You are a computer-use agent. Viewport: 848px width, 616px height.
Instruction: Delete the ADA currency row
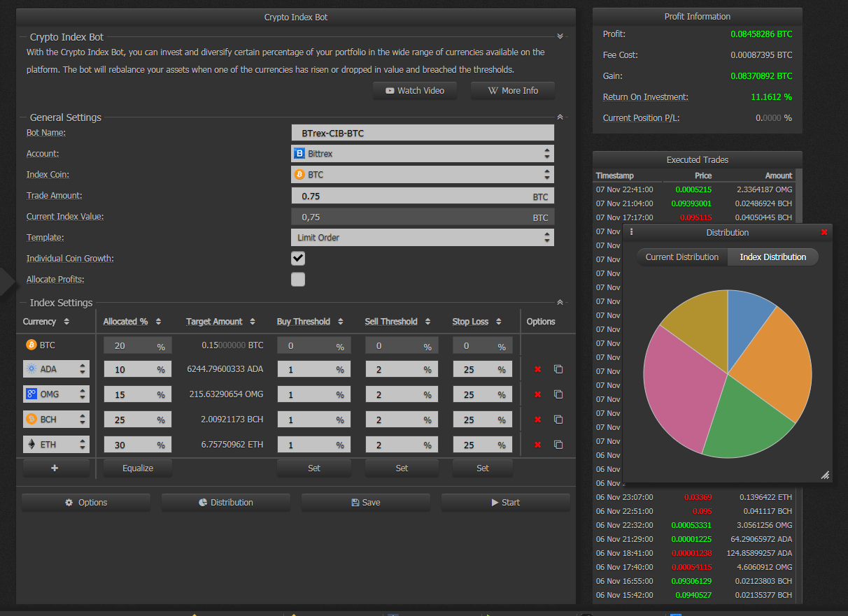[x=537, y=369]
